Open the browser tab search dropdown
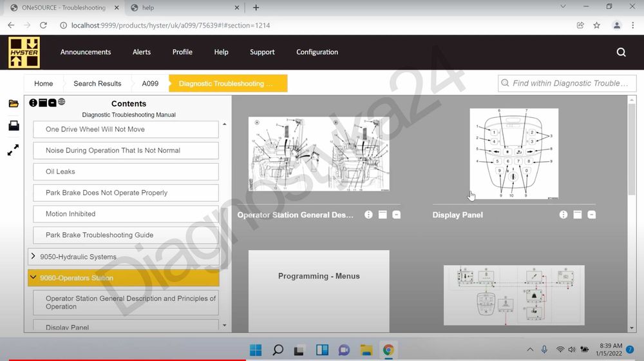Screen dimensions: 644x361 coord(563,6)
